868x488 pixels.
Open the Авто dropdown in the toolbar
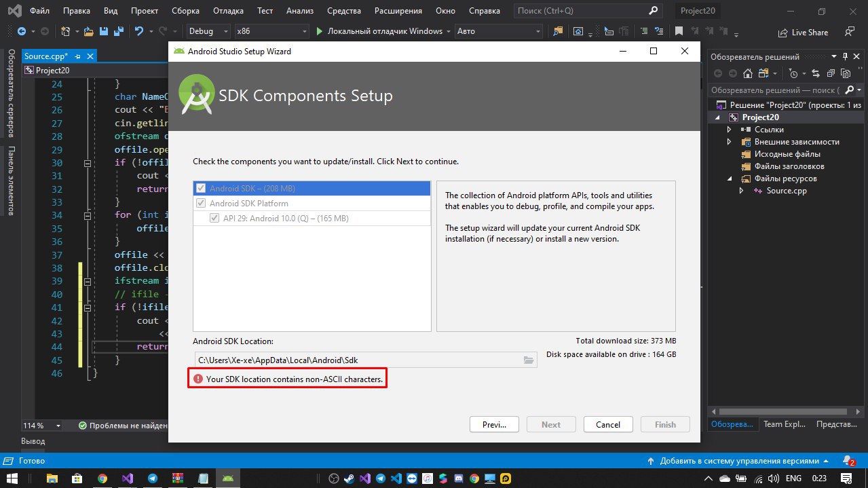497,31
